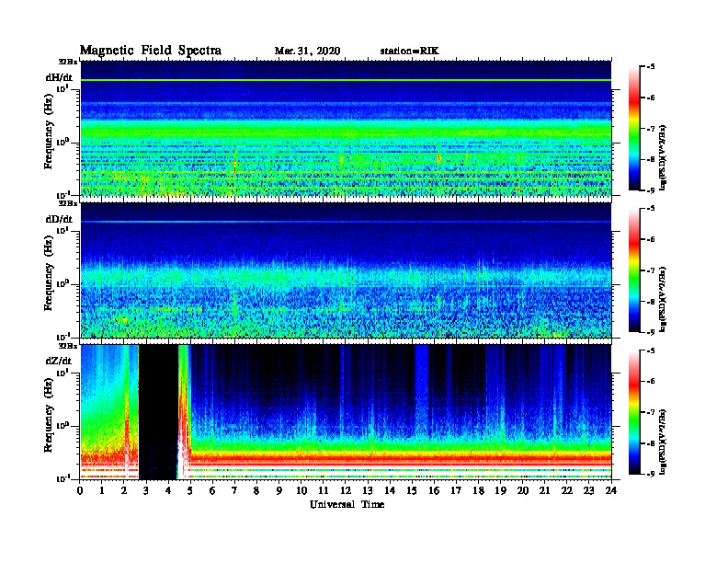Click the hour 0 tick label
The width and height of the screenshot is (728, 563).
coord(80,491)
